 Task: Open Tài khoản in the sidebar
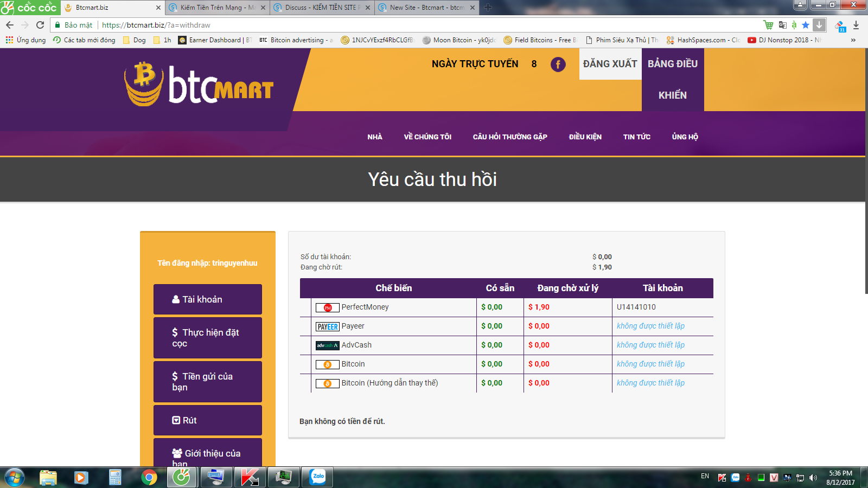208,299
